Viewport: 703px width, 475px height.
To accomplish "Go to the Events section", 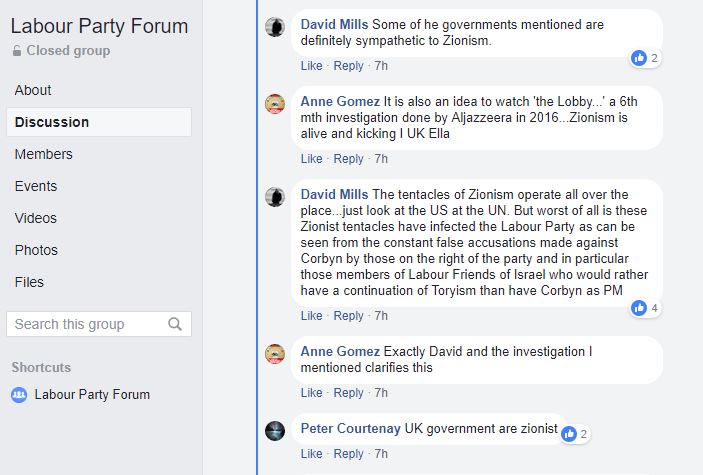I will click(x=36, y=186).
